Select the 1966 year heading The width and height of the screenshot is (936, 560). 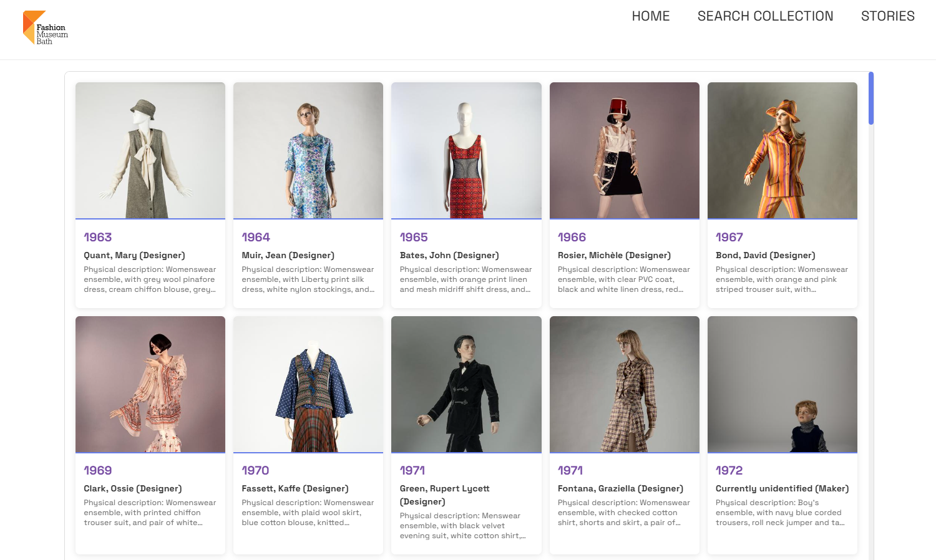click(x=572, y=237)
